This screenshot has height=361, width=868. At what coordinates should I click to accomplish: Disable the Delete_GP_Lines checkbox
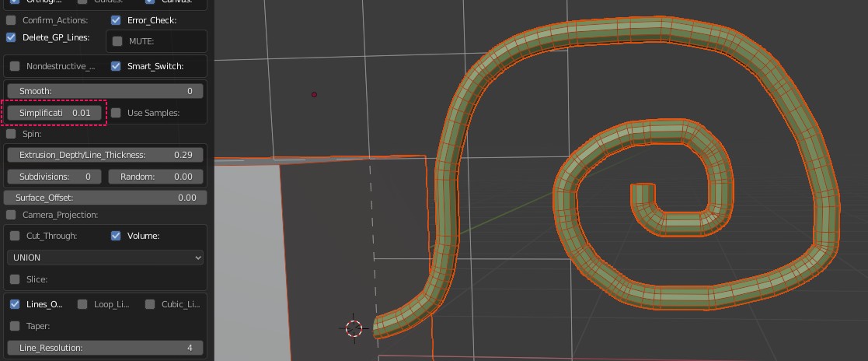12,37
